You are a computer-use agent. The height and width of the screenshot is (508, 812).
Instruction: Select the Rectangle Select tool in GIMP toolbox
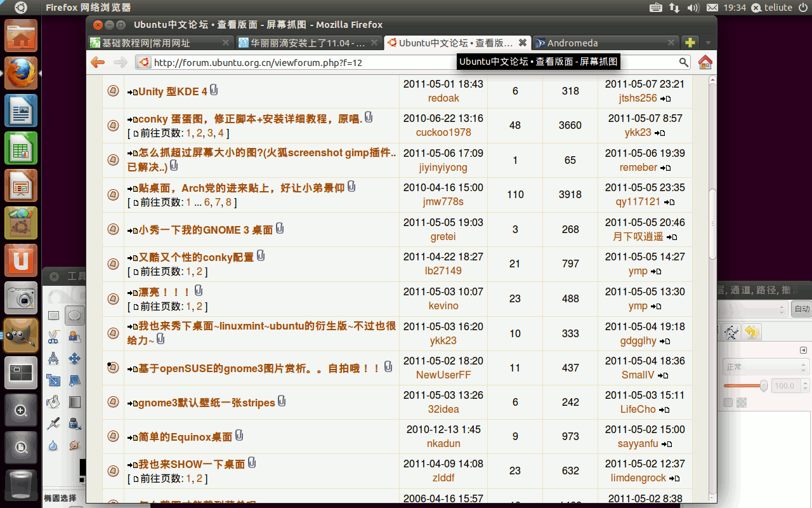pos(53,315)
